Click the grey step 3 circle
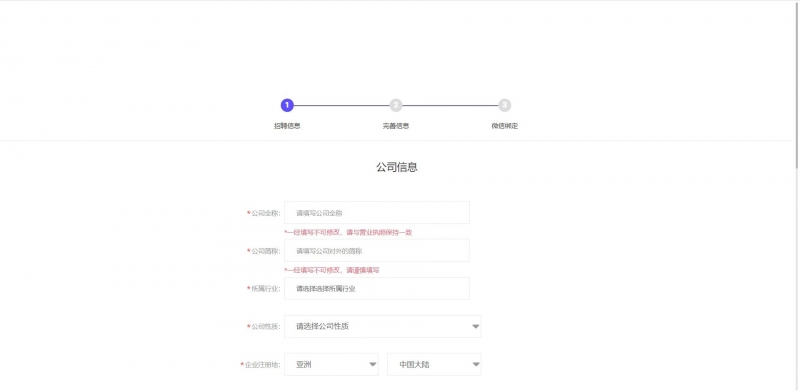This screenshot has width=800, height=392. tap(505, 105)
